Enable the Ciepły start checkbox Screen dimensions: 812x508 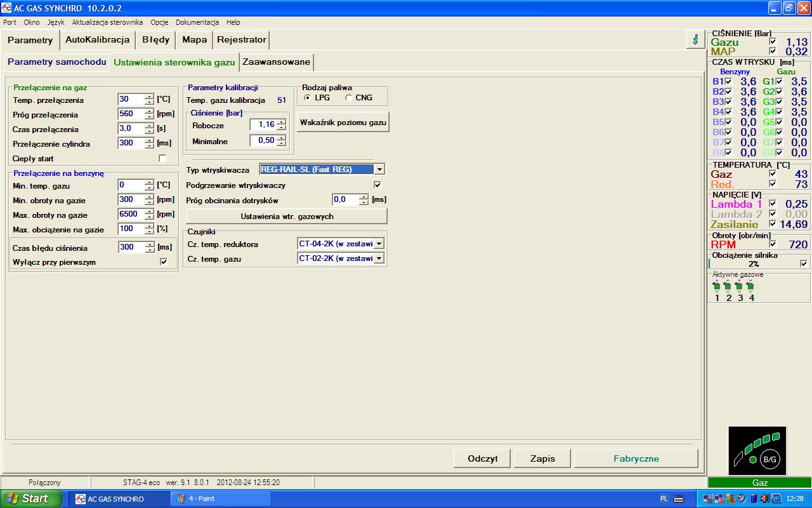(163, 158)
